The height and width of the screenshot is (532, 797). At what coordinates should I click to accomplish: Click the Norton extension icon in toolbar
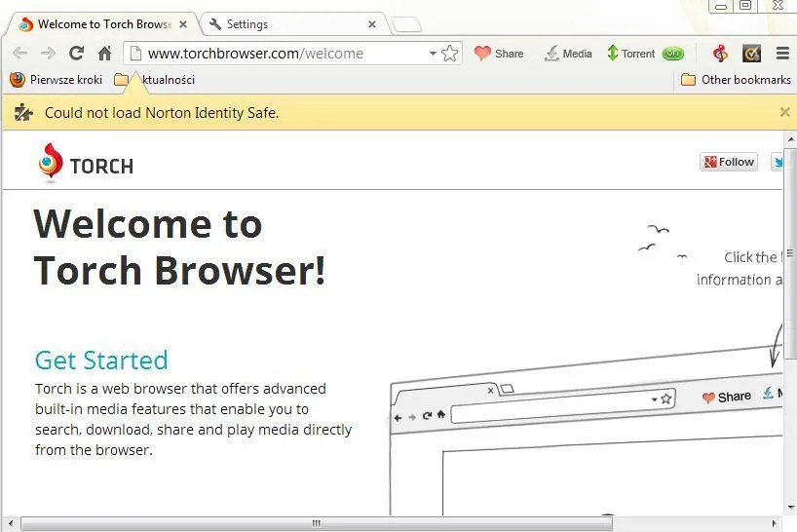752,54
